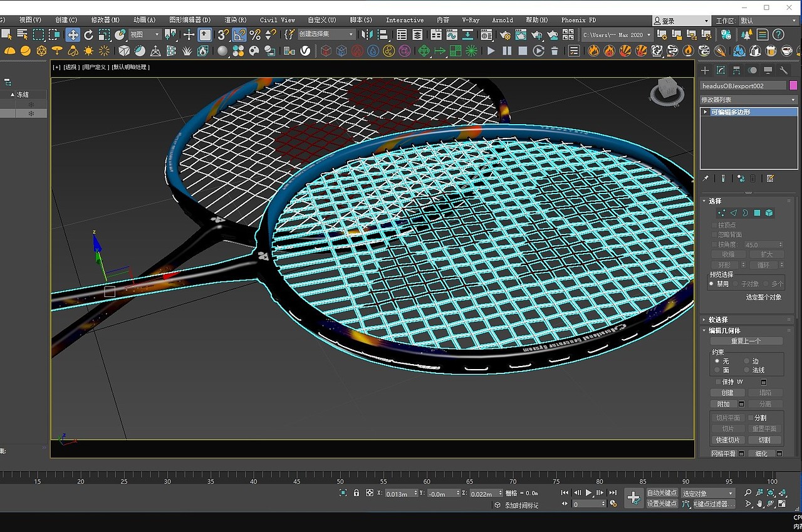The width and height of the screenshot is (802, 532).
Task: Enable the 保持 UV checkbox
Action: (x=718, y=382)
